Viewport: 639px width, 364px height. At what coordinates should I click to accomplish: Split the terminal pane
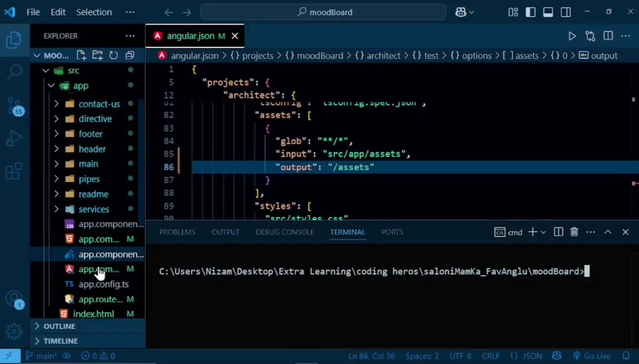click(x=558, y=232)
